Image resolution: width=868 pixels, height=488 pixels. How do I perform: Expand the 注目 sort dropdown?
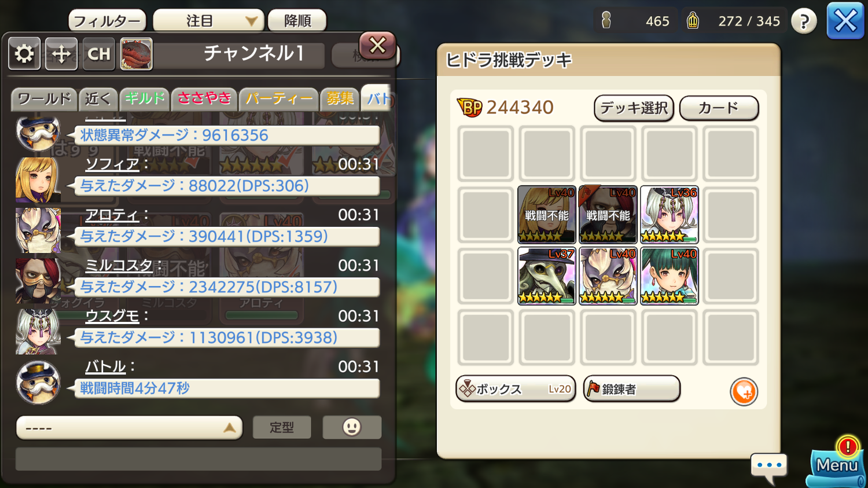[208, 21]
